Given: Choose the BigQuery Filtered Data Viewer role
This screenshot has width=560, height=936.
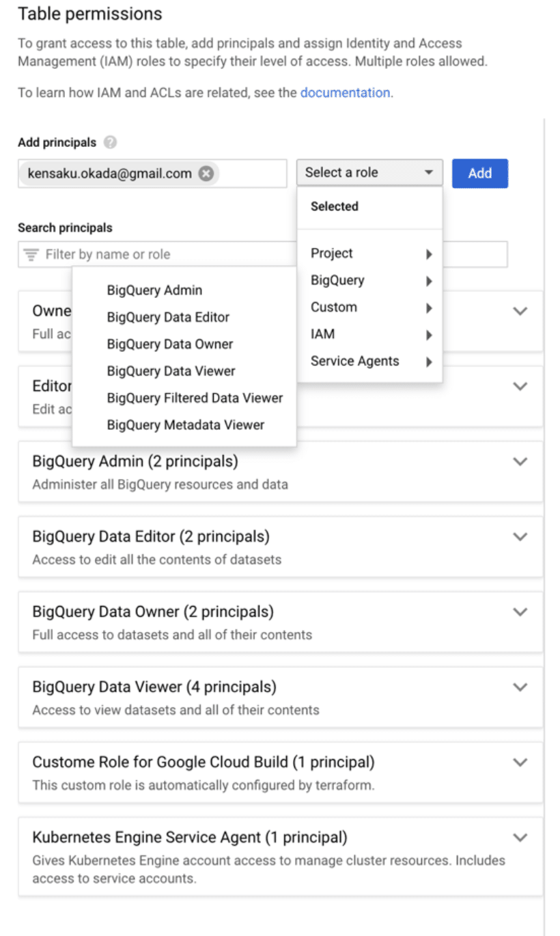Looking at the screenshot, I should tap(195, 398).
